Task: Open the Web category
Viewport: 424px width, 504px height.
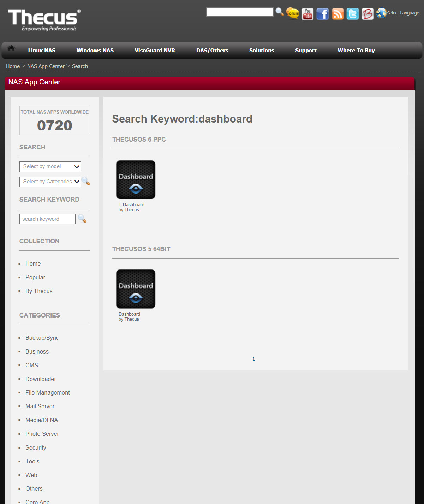Action: [31, 475]
